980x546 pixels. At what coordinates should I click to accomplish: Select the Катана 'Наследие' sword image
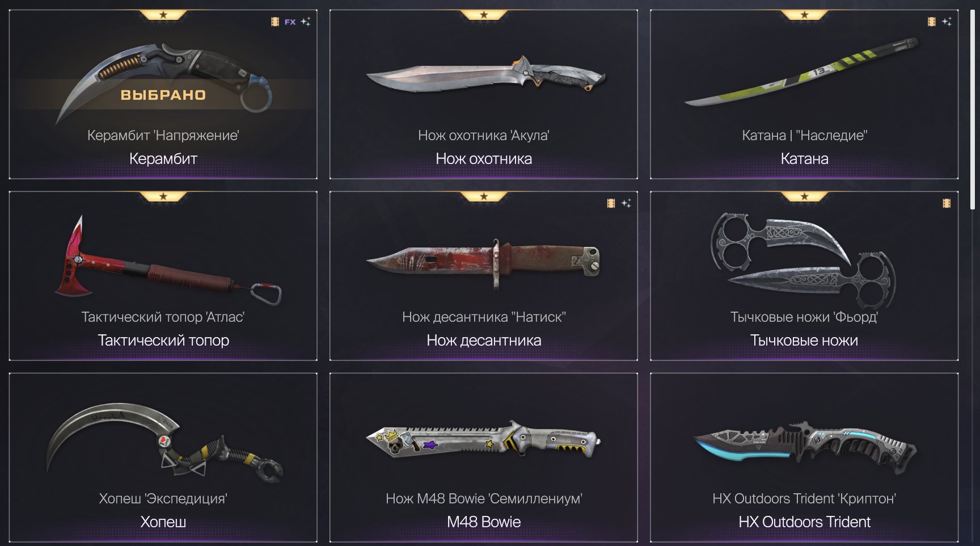(802, 71)
